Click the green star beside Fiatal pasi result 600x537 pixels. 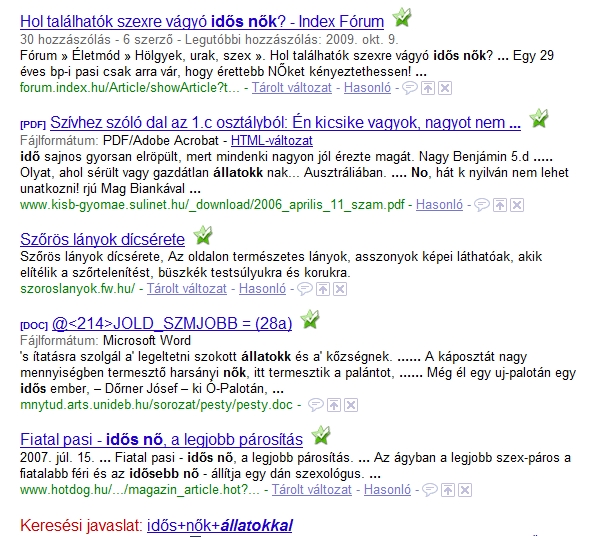coord(321,435)
